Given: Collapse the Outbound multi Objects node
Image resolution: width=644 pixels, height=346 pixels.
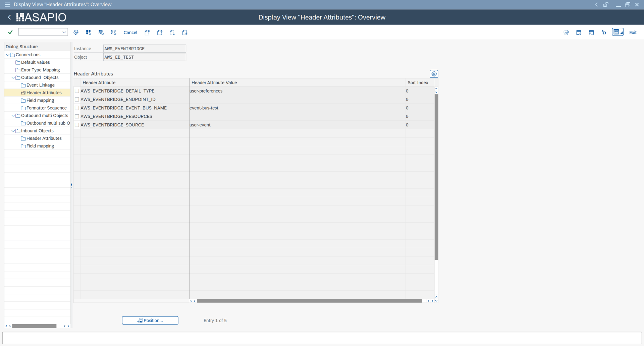Looking at the screenshot, I should click(13, 115).
